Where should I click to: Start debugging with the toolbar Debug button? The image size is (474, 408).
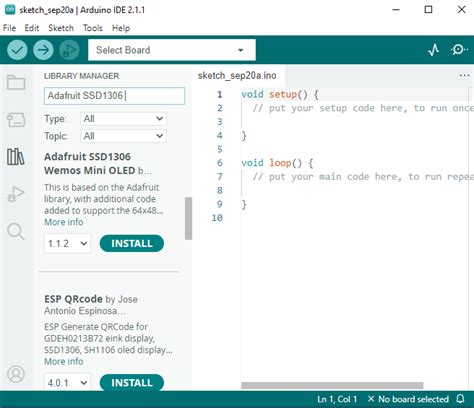[69, 50]
